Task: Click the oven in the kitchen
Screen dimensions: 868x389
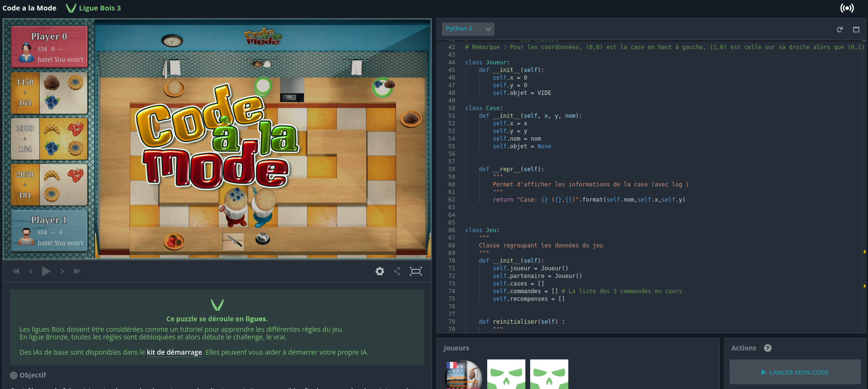Action: [292, 91]
